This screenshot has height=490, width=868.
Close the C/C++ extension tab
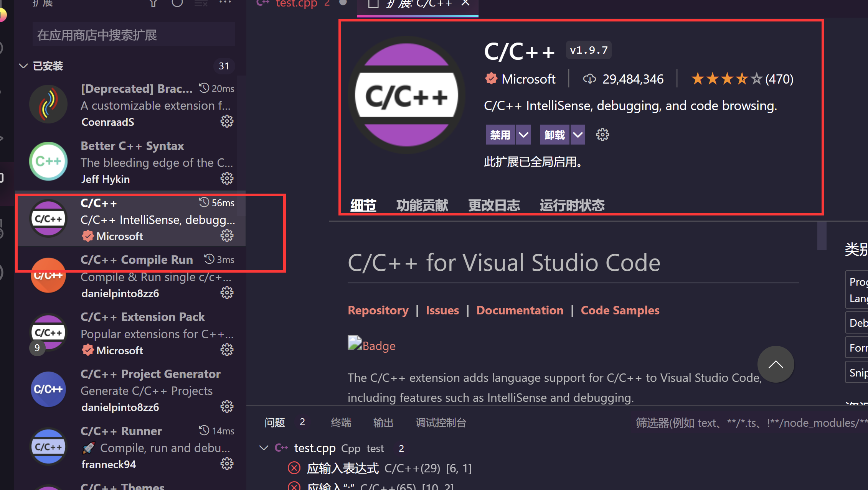pos(465,3)
